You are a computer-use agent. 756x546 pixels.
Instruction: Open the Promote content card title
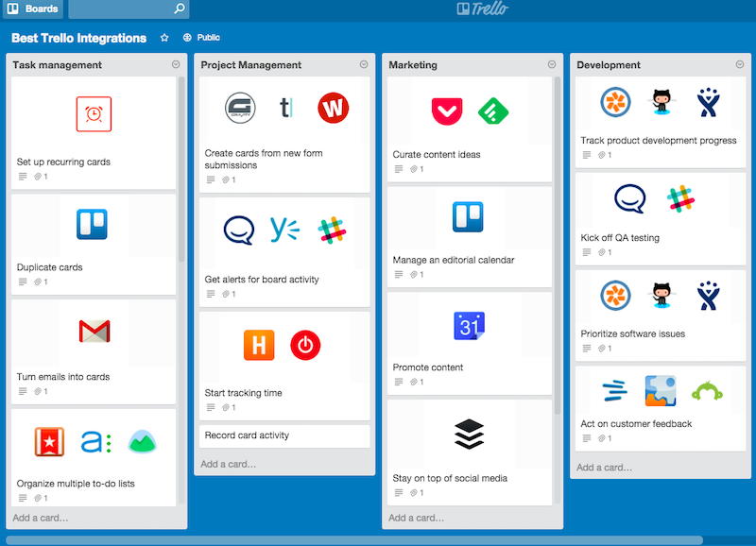click(428, 367)
